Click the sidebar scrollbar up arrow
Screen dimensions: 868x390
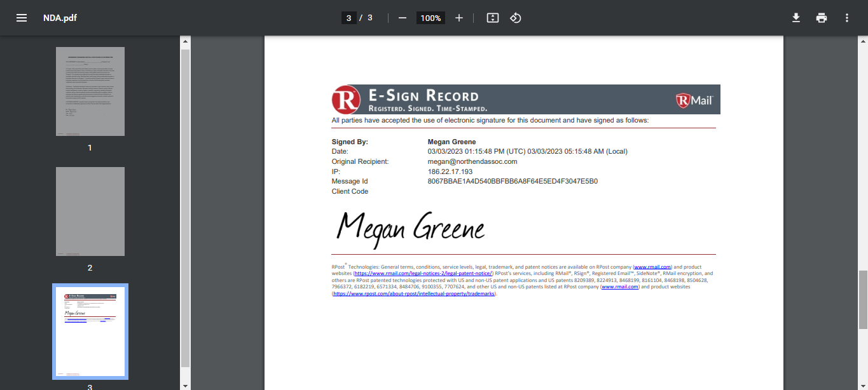(x=185, y=42)
